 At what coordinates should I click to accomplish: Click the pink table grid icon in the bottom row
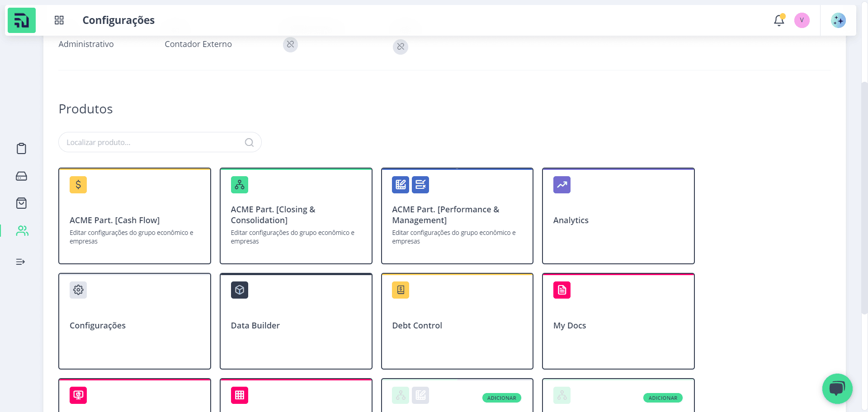tap(240, 395)
